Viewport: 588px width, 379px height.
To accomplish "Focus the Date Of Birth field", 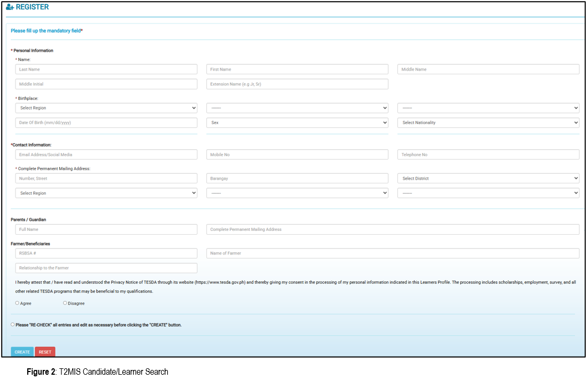I will pos(106,123).
